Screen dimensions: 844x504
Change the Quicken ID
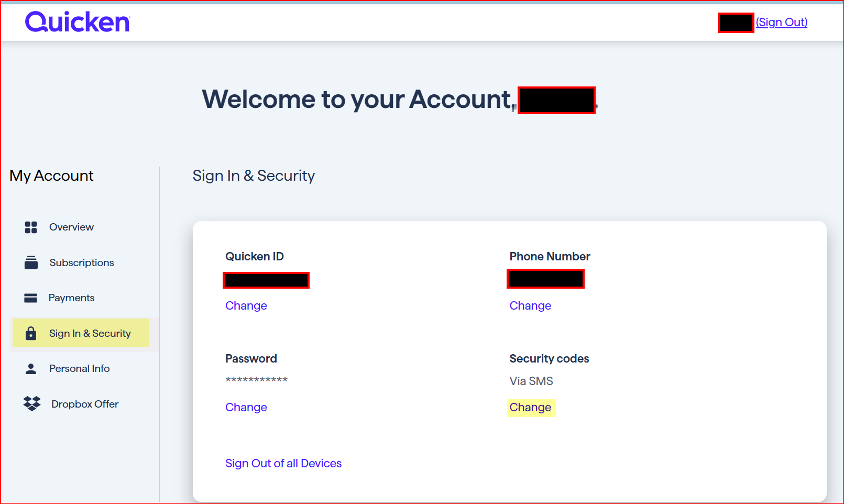(246, 305)
